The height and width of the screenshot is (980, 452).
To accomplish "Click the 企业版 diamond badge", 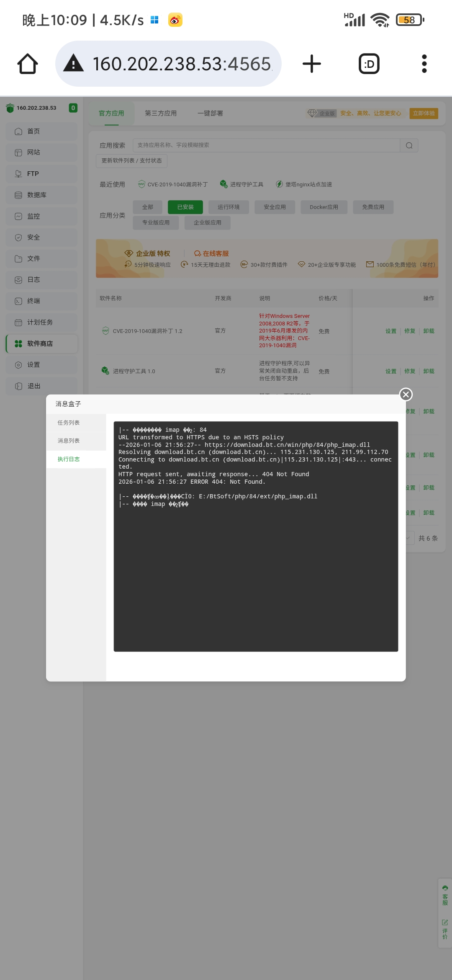I will pyautogui.click(x=321, y=113).
